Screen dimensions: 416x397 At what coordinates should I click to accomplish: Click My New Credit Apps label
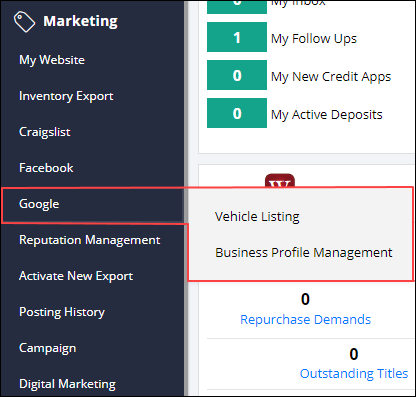[331, 77]
